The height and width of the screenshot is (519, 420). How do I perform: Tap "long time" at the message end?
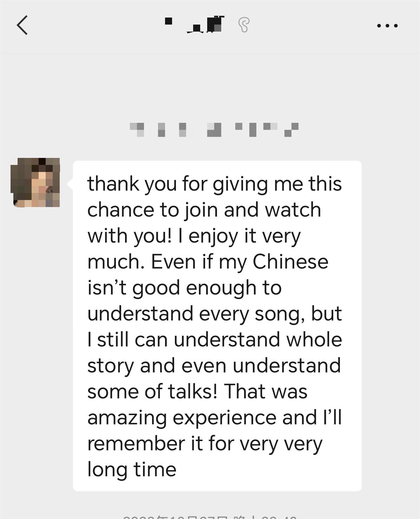tap(132, 469)
